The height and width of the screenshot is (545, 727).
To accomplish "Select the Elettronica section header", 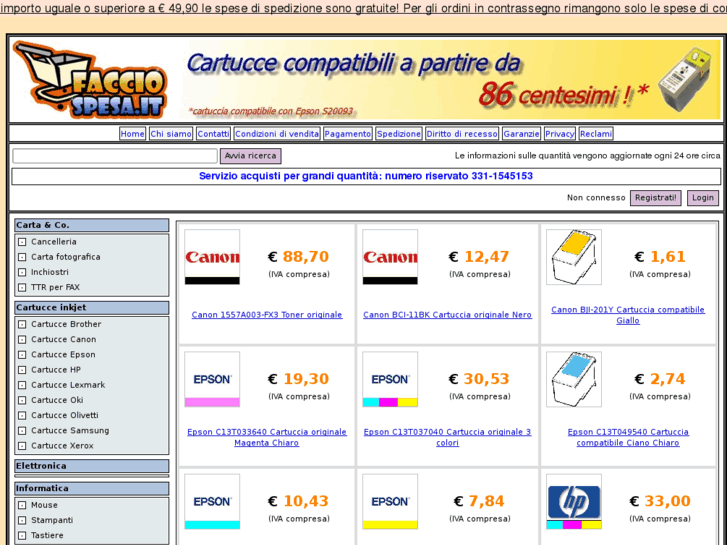I will 92,466.
